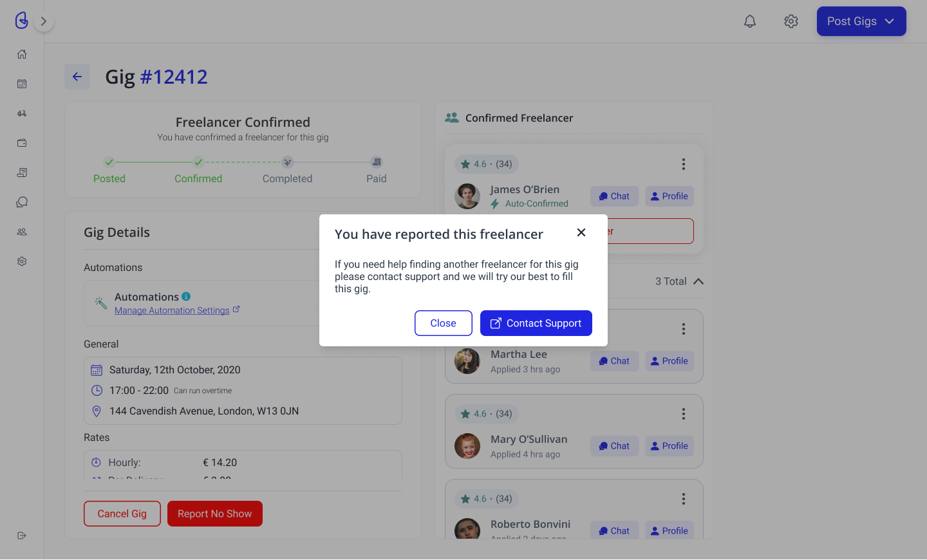Chat with Mary O'Sullivan
This screenshot has width=927, height=560.
[x=615, y=446]
